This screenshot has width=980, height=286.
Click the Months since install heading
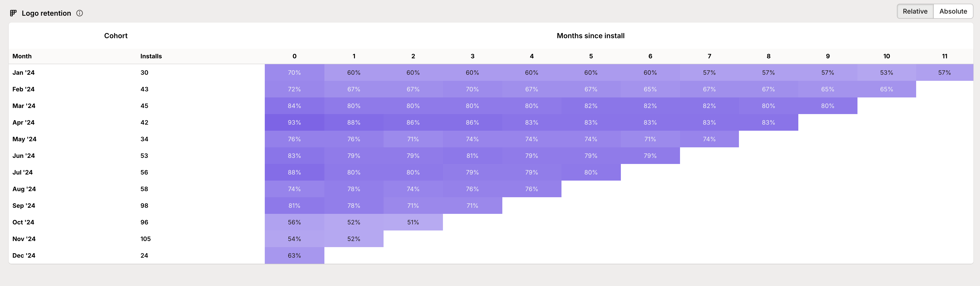click(590, 36)
